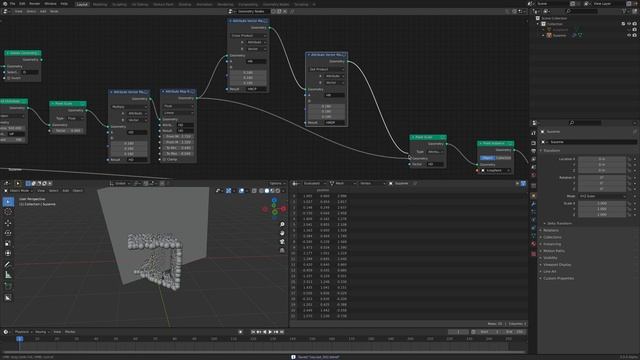Select the Measure tool in viewport toolbar
The height and width of the screenshot is (360, 640).
[8, 275]
